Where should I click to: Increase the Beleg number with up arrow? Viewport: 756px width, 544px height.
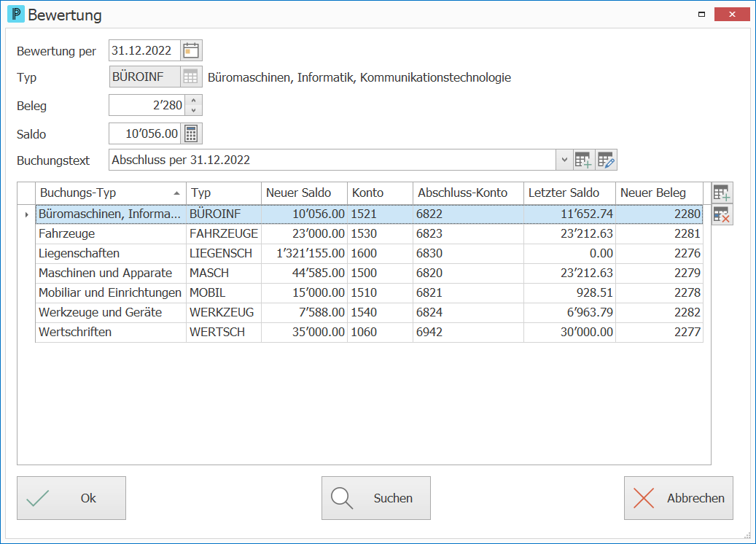[193, 101]
